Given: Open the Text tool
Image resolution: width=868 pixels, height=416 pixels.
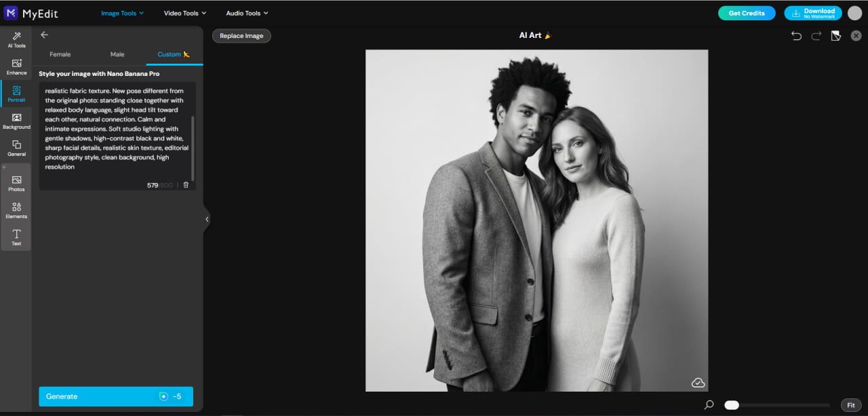Looking at the screenshot, I should click(x=16, y=238).
